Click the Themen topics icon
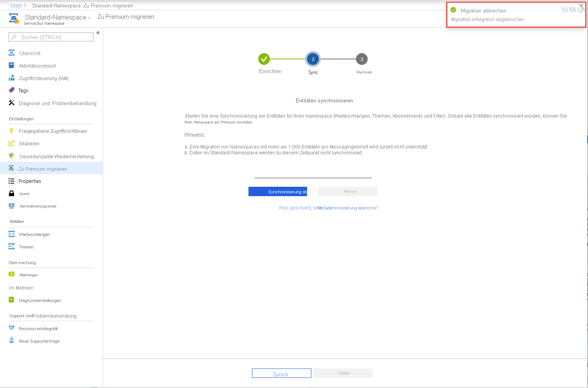Image resolution: width=588 pixels, height=388 pixels. click(12, 247)
